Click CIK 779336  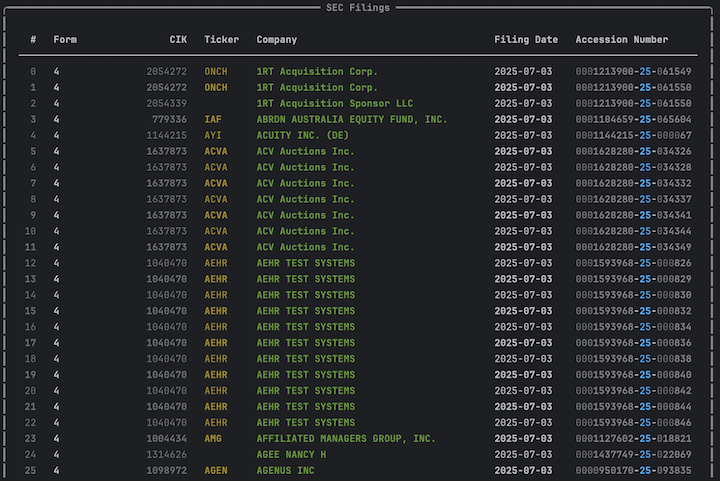(x=169, y=119)
